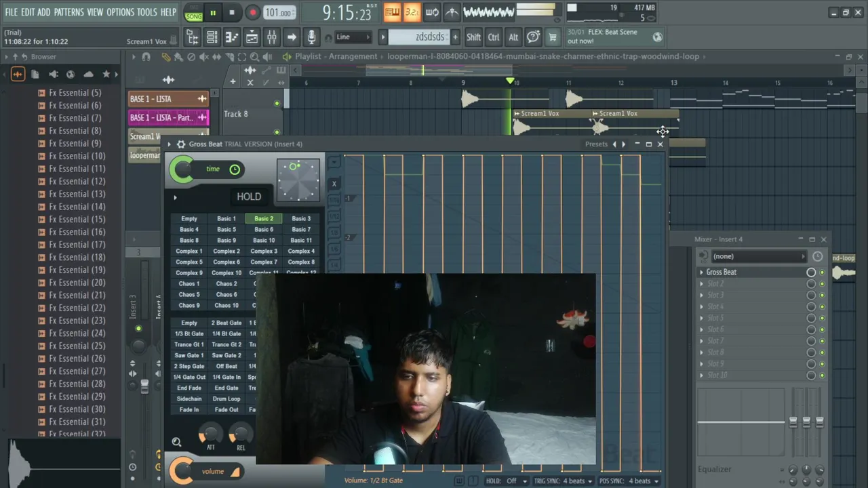Viewport: 868px width, 488px height.
Task: Toggle the 3-2-1 countdown before recording icon
Action: point(412,12)
